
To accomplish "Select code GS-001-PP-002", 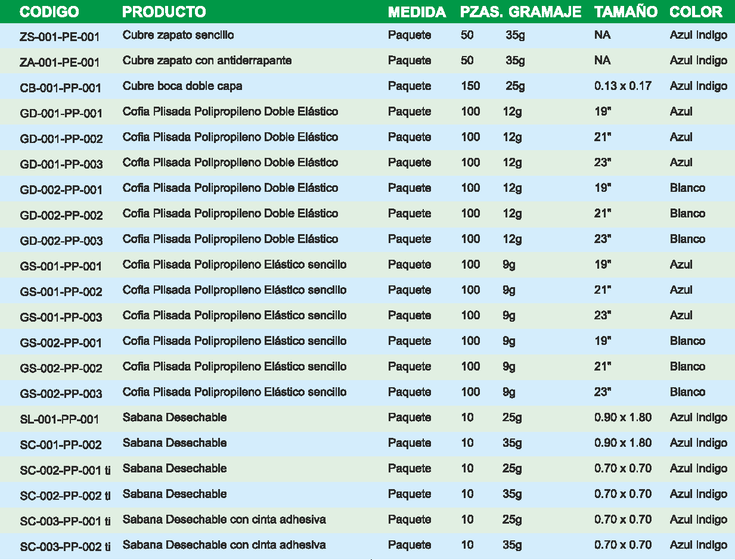I will [x=61, y=292].
